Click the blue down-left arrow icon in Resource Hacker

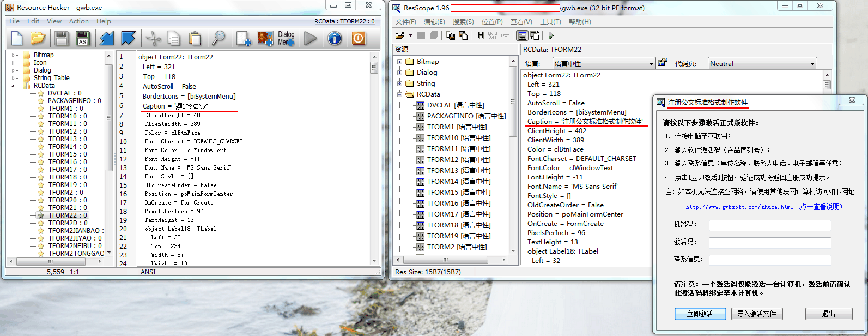click(x=107, y=38)
